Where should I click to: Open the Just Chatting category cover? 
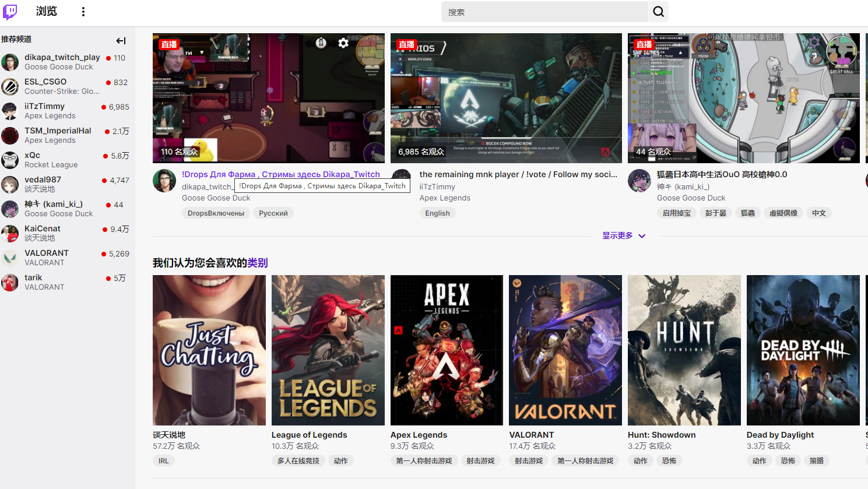tap(209, 350)
